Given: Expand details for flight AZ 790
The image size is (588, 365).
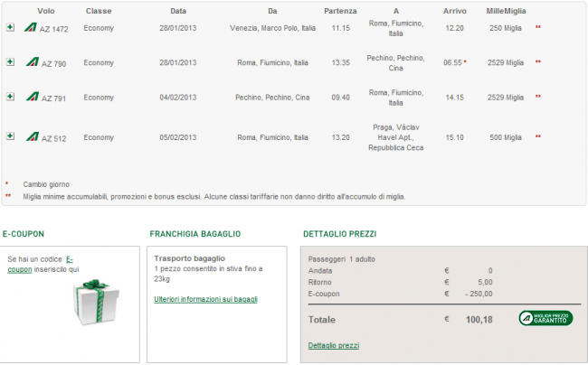Looking at the screenshot, I should (10, 62).
